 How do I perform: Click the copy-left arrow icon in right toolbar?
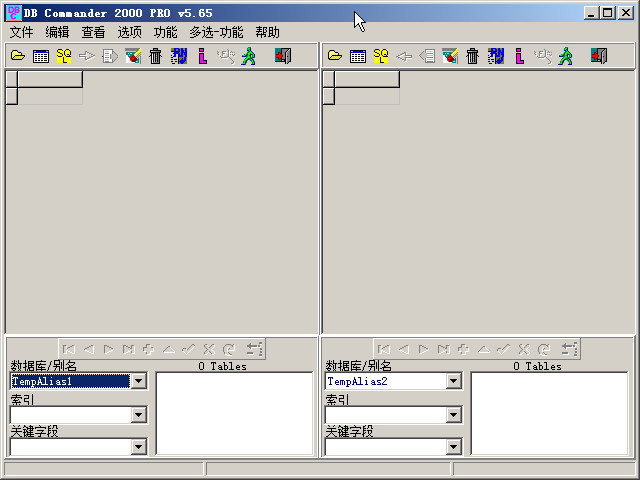[404, 56]
